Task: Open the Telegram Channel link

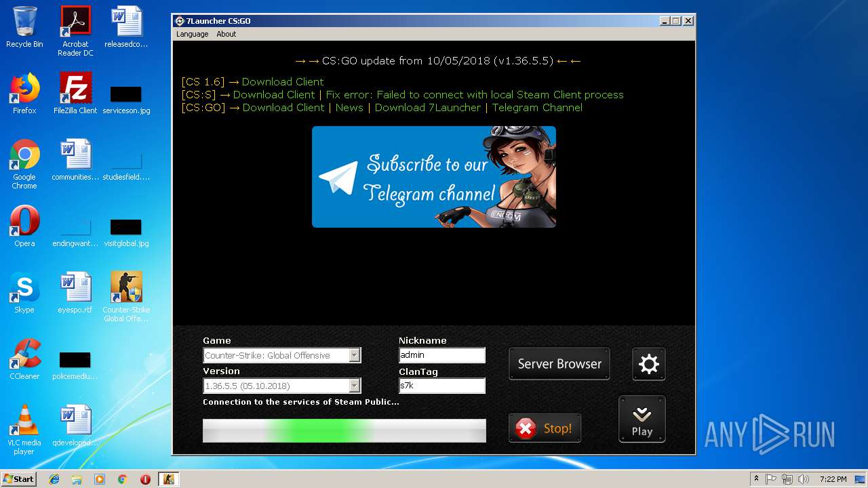Action: [x=537, y=108]
